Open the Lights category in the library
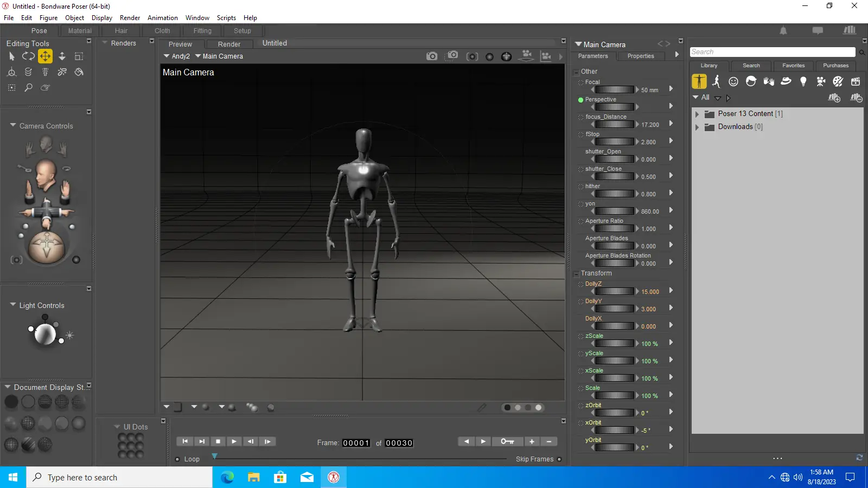This screenshot has height=488, width=868. 803,81
